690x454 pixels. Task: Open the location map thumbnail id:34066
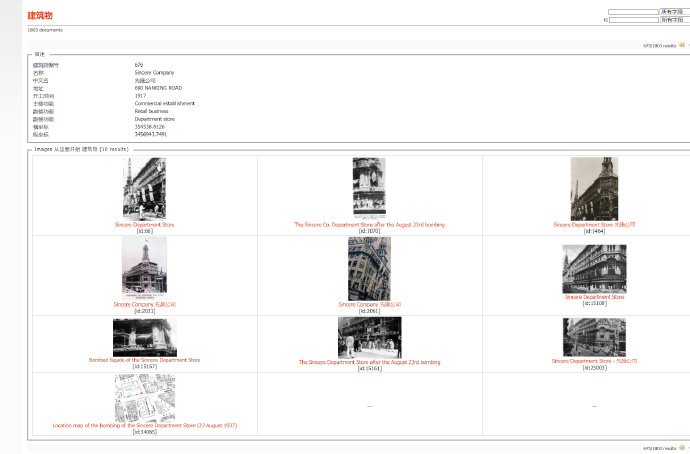tap(145, 398)
